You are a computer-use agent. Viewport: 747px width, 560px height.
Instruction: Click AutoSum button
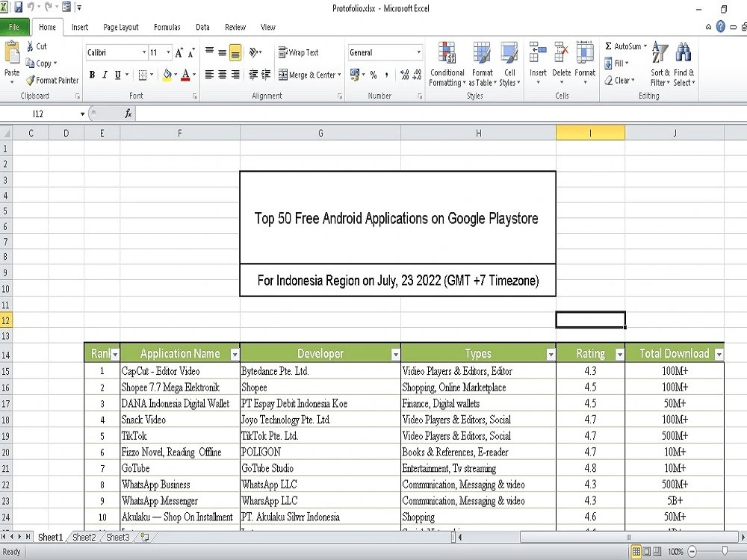[623, 46]
